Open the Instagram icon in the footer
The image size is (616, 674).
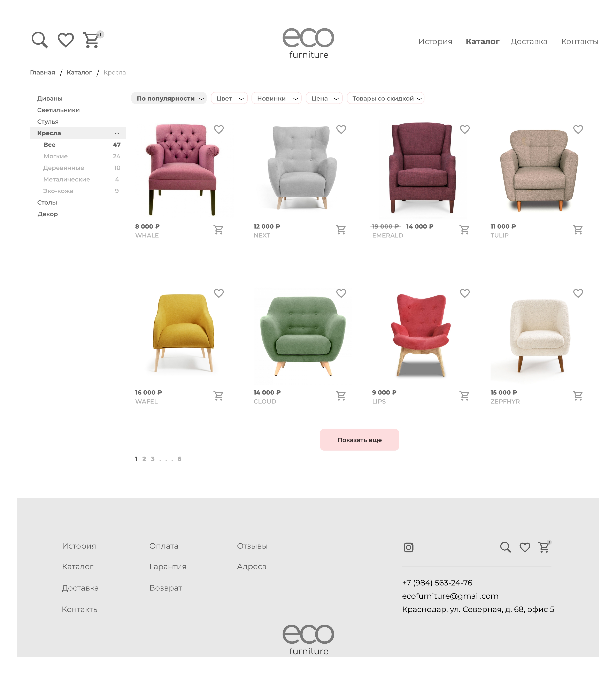[x=408, y=547]
